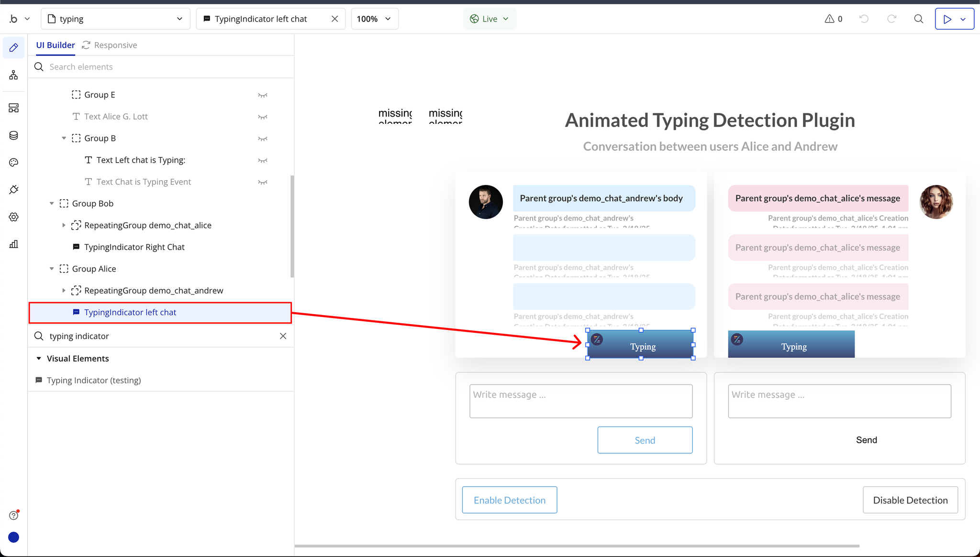Select TypingIndicator Right Chat in element tree
980x557 pixels.
134,247
